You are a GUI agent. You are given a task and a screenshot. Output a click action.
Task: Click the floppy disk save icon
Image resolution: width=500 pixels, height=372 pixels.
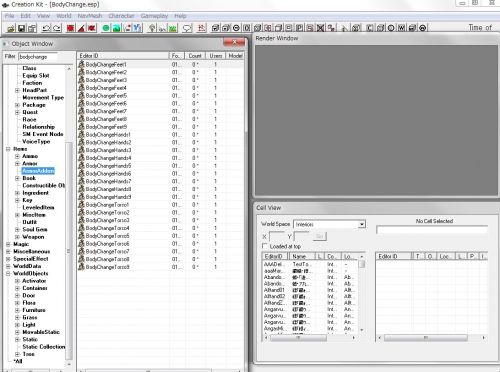tap(21, 28)
